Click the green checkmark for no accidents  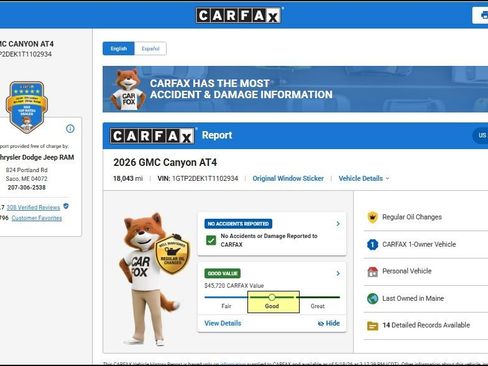[211, 240]
